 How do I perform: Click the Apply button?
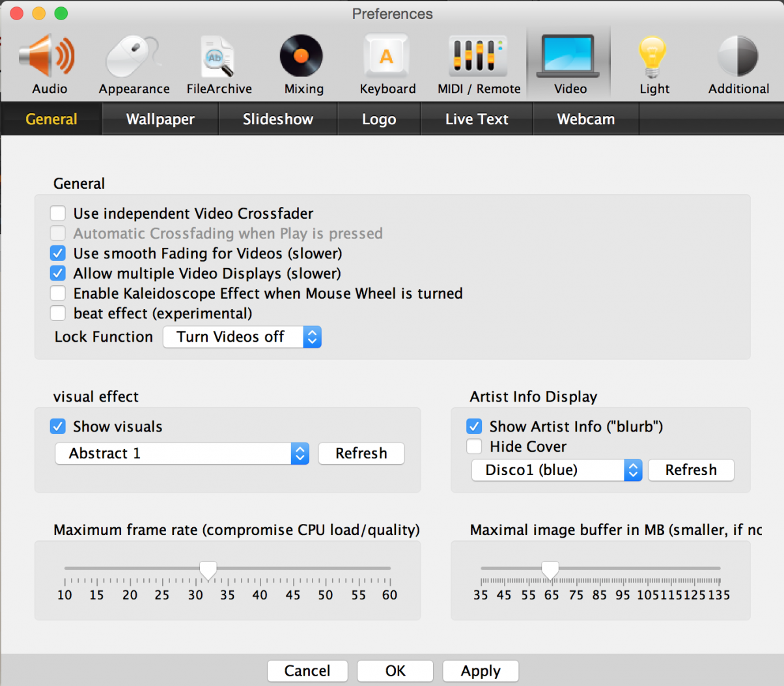click(x=481, y=671)
